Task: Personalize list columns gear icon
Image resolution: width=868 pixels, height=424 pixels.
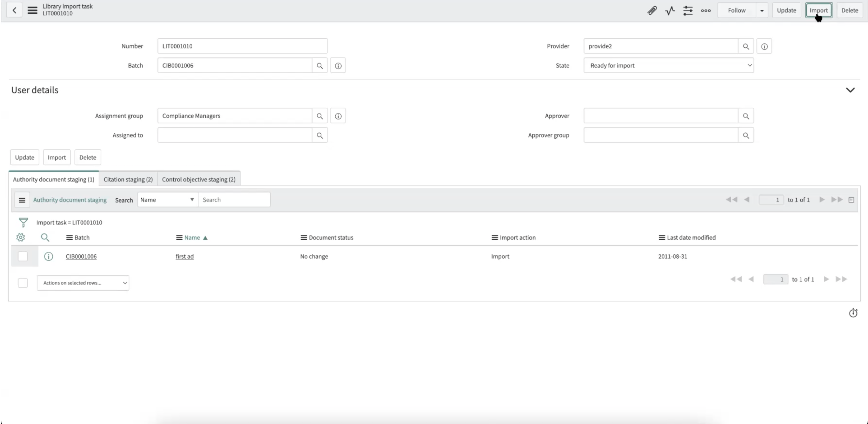Action: click(21, 238)
